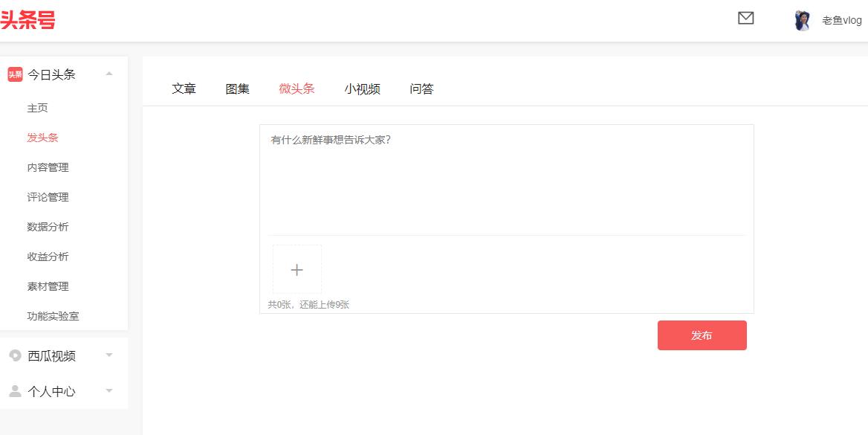The image size is (868, 435).
Task: Collapse the 今日头条 sidebar section
Action: point(108,74)
